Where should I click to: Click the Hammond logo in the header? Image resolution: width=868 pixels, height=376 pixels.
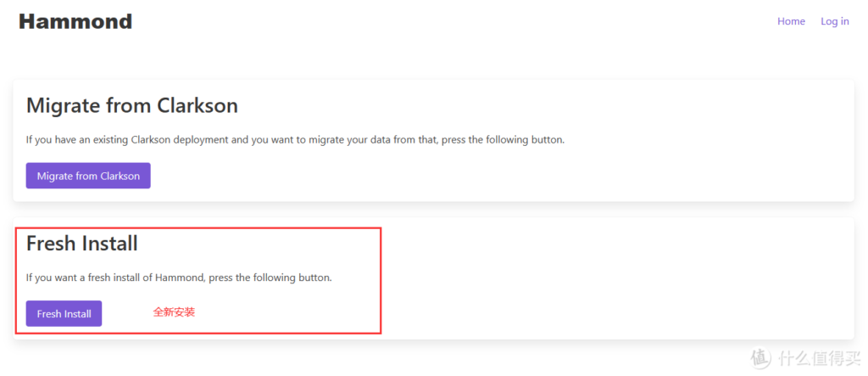[x=75, y=21]
